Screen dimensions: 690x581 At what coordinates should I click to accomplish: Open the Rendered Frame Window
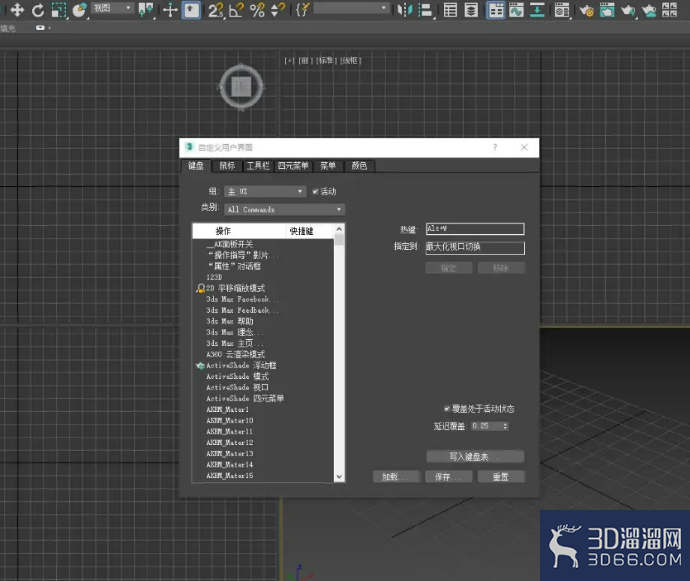coord(607,10)
